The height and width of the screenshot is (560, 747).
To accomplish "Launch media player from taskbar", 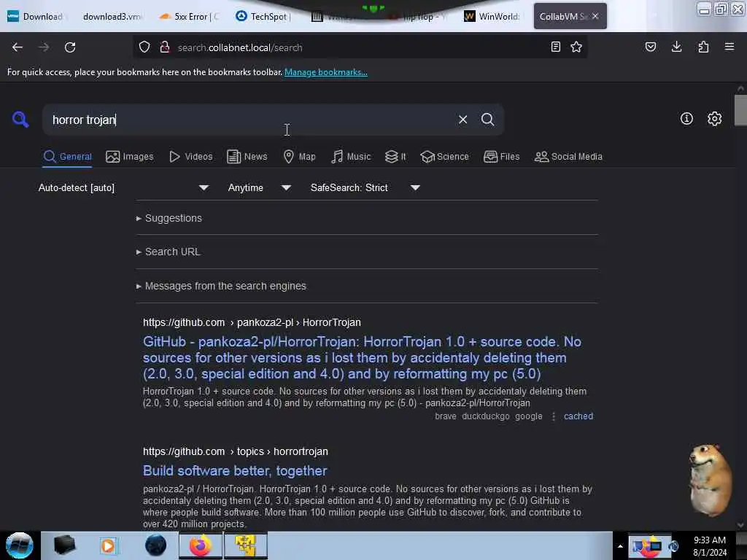I will point(108,545).
